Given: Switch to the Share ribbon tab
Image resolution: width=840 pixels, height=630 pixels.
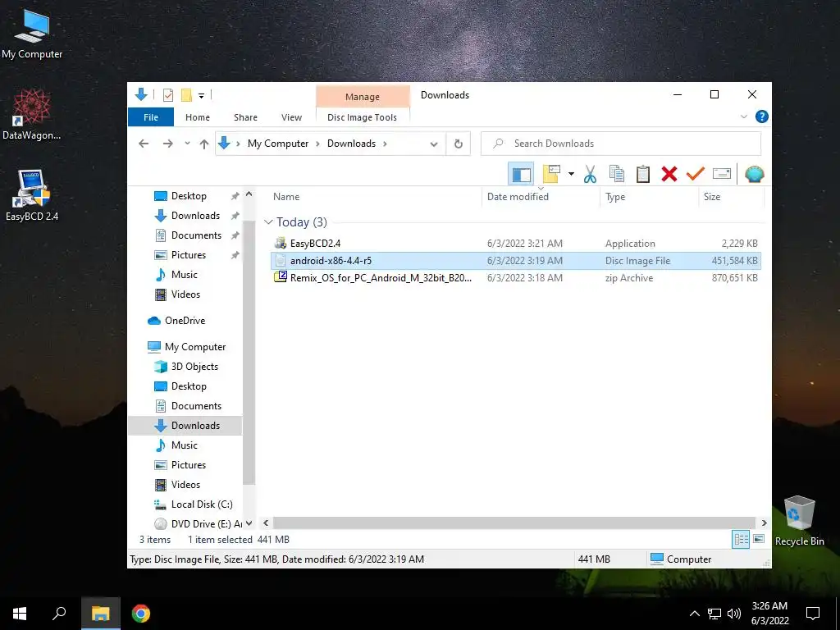Looking at the screenshot, I should pyautogui.click(x=245, y=117).
